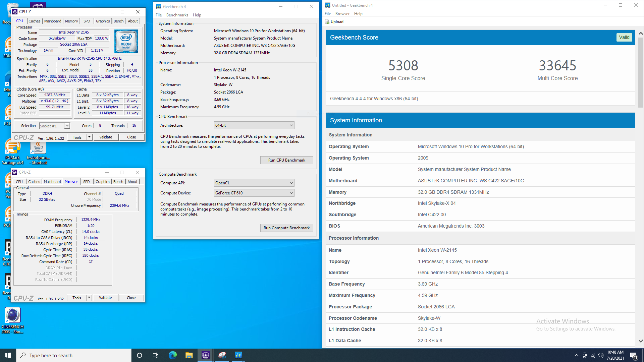Viewport: 644px width, 362px height.
Task: Switch to Caches tab in CPU-Z Processor window
Action: click(x=35, y=21)
